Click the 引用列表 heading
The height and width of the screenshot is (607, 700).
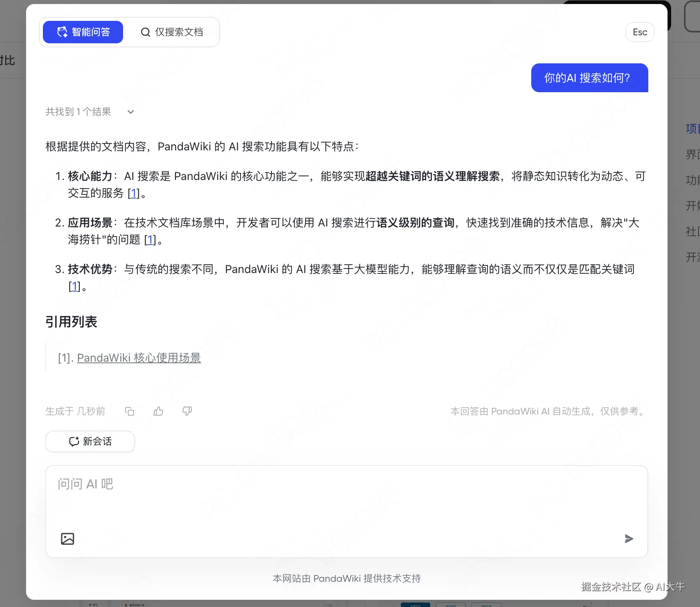tap(71, 322)
